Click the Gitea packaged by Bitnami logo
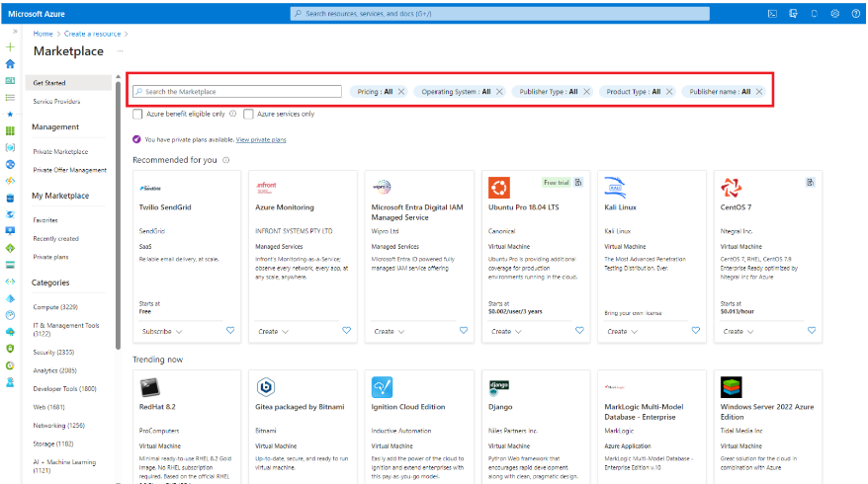868x484 pixels. [266, 387]
